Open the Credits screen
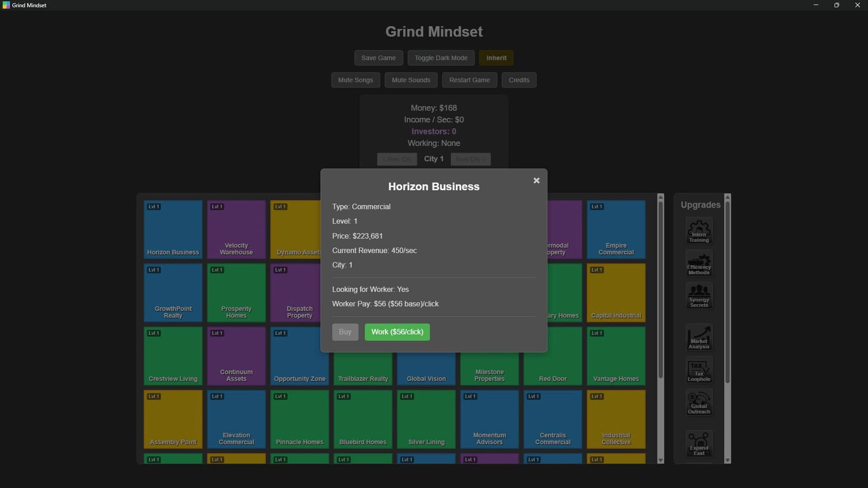Screen dimensions: 868x488 [x=519, y=80]
